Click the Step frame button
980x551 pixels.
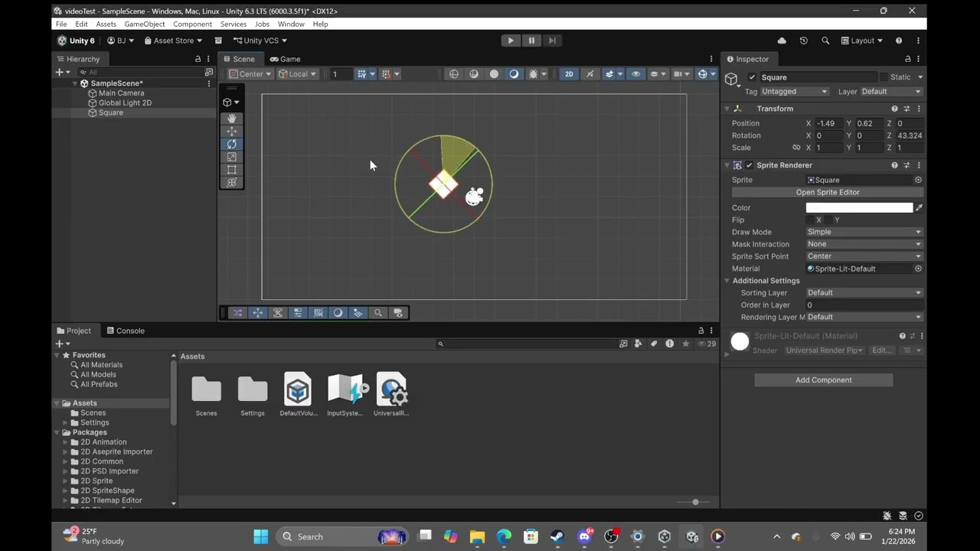(552, 41)
